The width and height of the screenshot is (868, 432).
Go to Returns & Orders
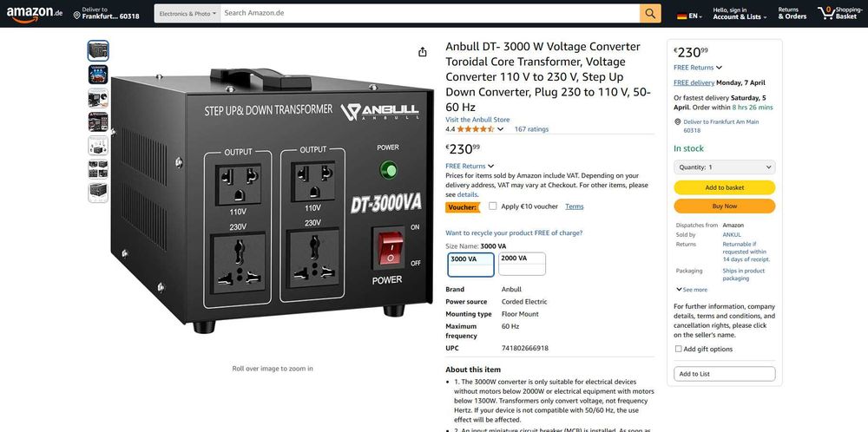[x=792, y=14]
